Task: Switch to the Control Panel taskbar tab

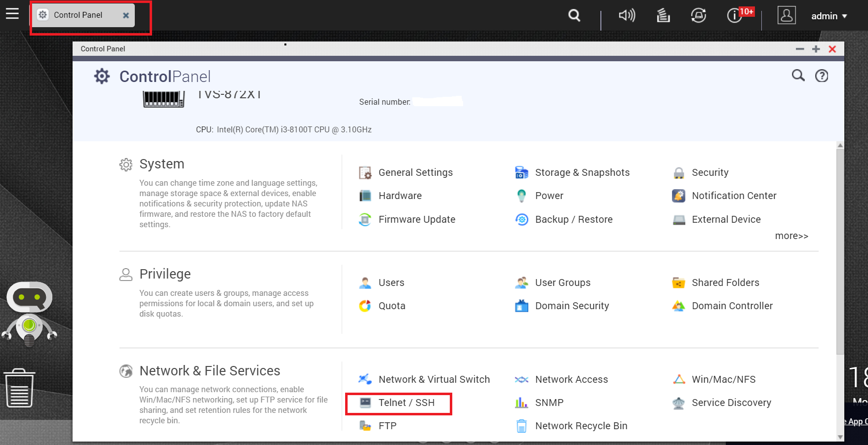Action: click(78, 15)
